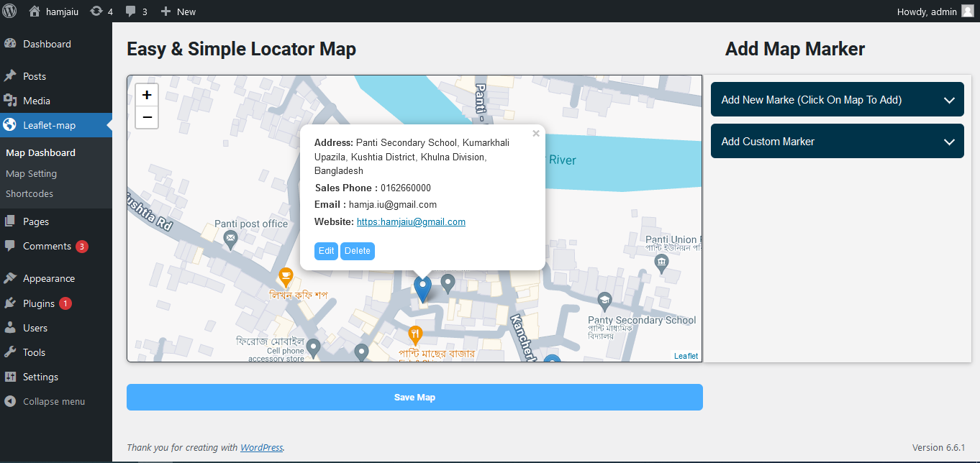This screenshot has width=980, height=463.
Task: Open the hamjaiu site home link
Action: pos(53,12)
